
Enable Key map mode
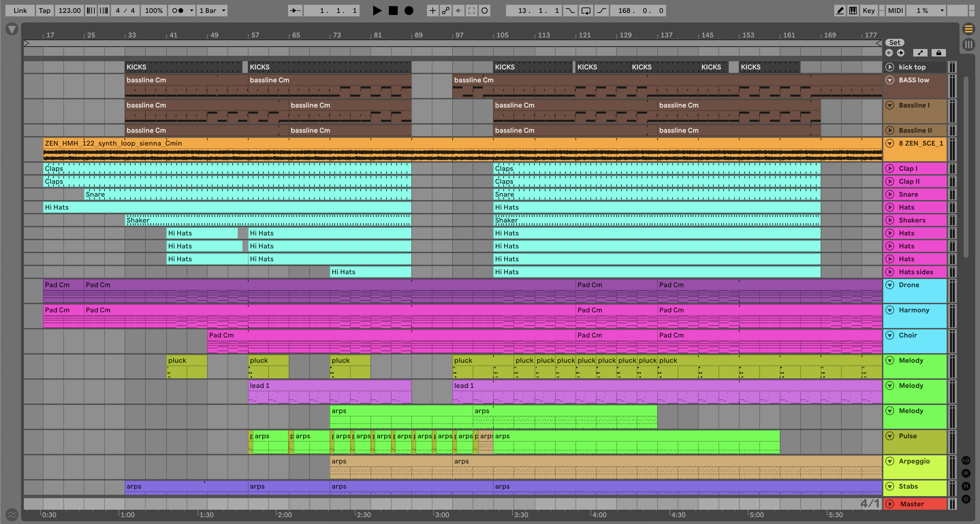(868, 11)
